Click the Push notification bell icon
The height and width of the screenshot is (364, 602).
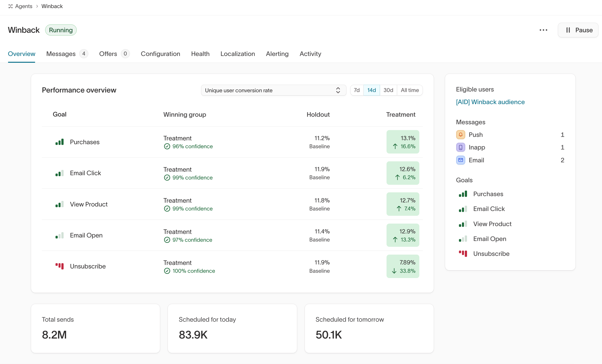point(460,135)
